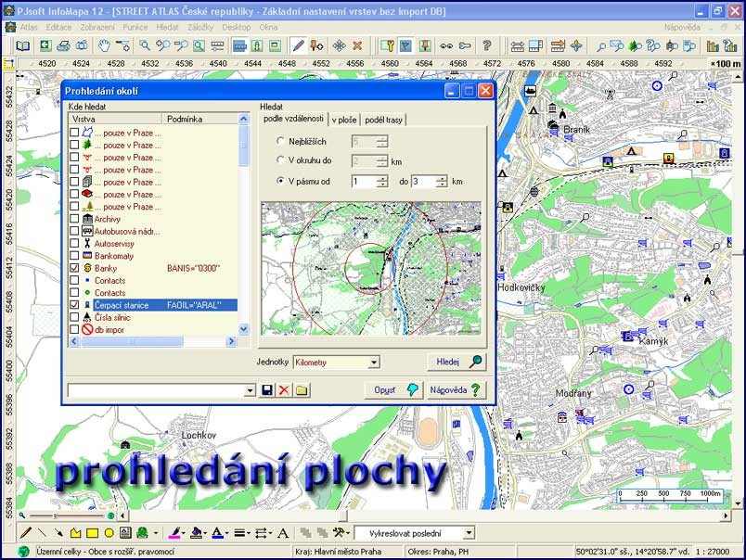Open the Vykreslovat poslední dropdown
The image size is (746, 560).
(469, 533)
